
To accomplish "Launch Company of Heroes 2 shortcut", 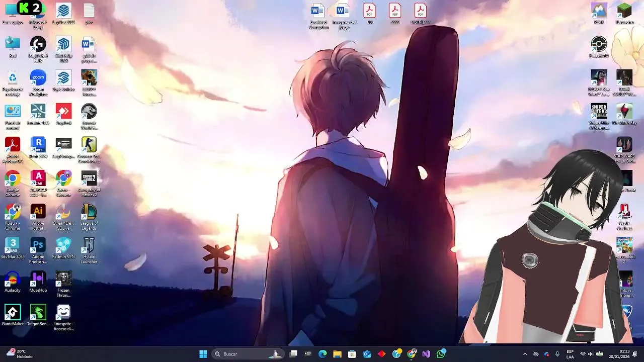I will point(89,184).
